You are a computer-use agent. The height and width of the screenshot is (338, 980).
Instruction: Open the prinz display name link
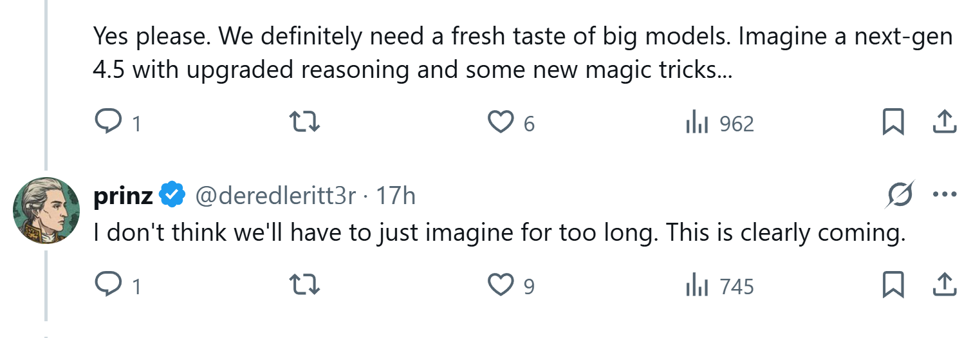click(x=123, y=196)
